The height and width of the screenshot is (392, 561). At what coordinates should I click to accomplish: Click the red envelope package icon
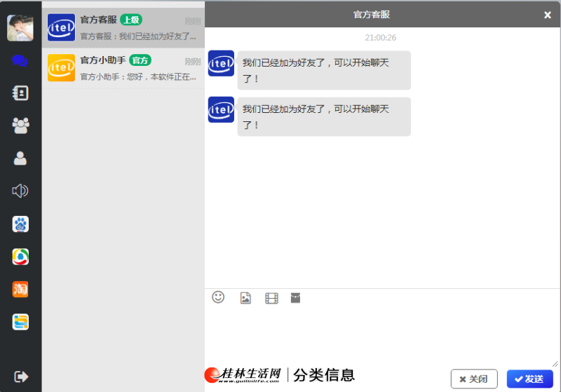(x=295, y=297)
